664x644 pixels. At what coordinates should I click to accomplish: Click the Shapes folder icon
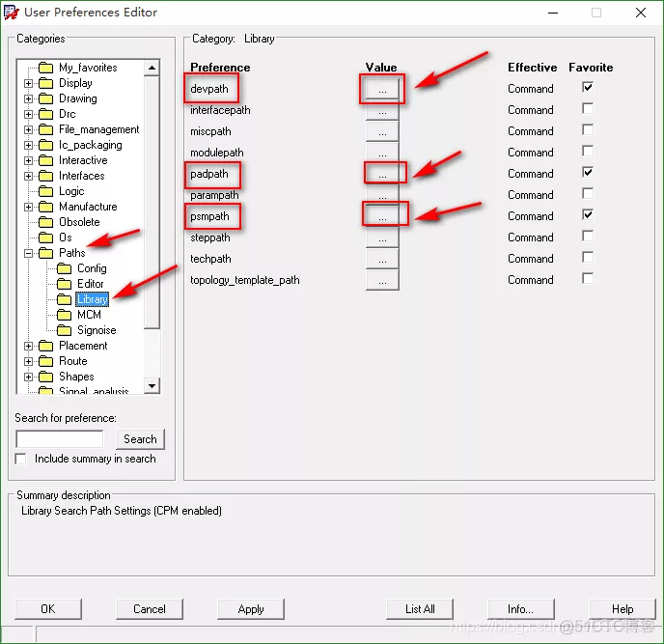[x=45, y=377]
